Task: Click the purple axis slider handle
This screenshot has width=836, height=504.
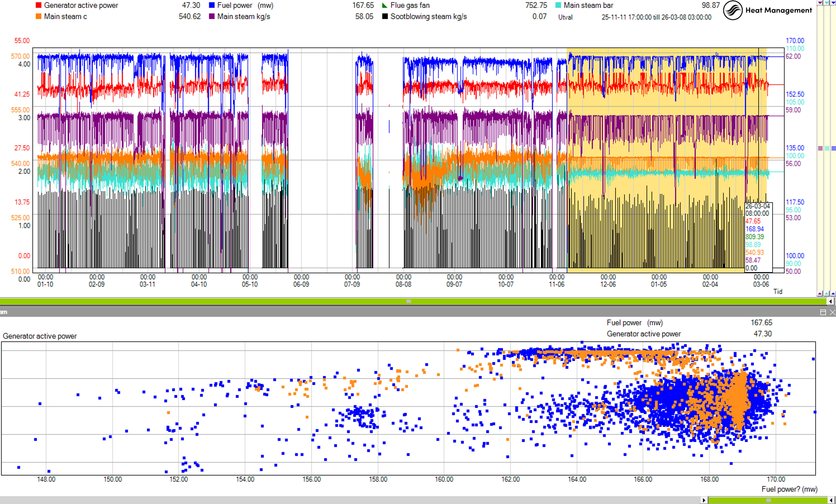Action: pyautogui.click(x=820, y=148)
